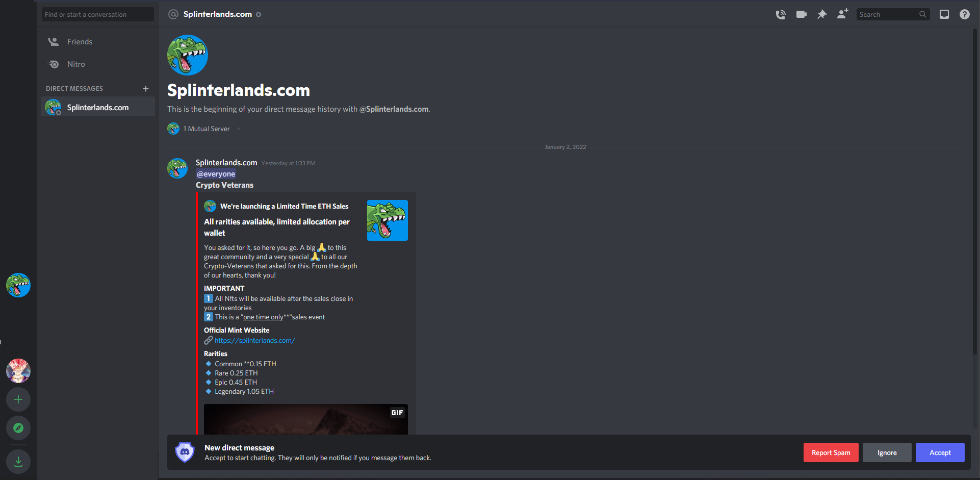Add a server with green plus
This screenshot has height=480, width=980.
pyautogui.click(x=18, y=399)
